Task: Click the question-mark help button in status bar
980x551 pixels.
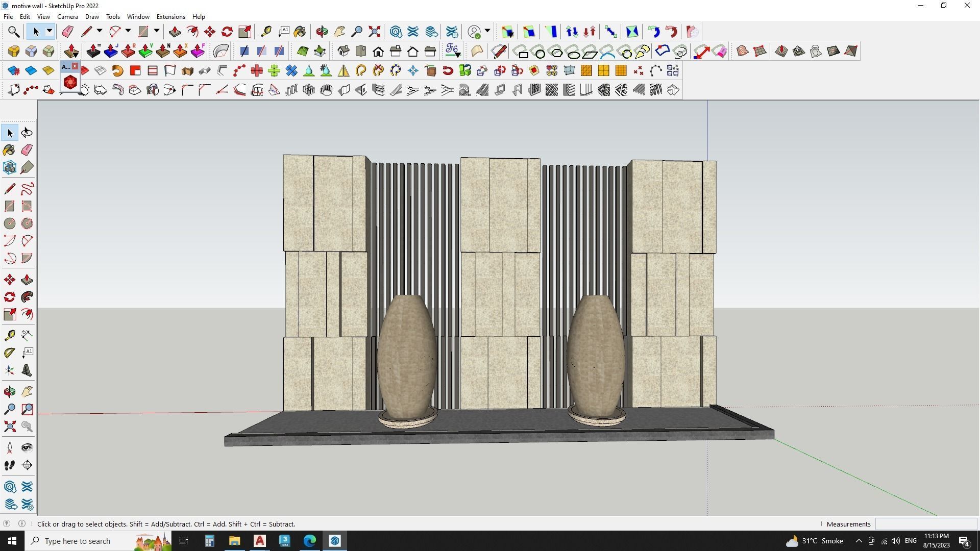Action: (x=22, y=524)
